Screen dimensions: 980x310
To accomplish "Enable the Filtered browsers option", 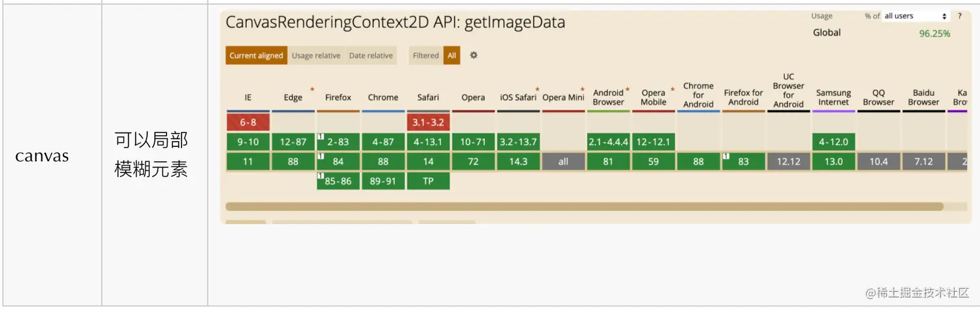I will pos(426,56).
